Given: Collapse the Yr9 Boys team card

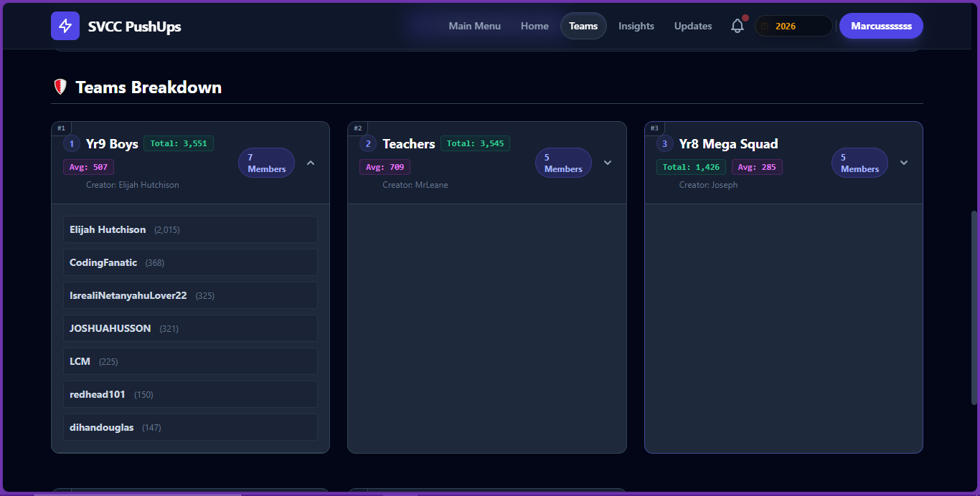Looking at the screenshot, I should coord(311,163).
